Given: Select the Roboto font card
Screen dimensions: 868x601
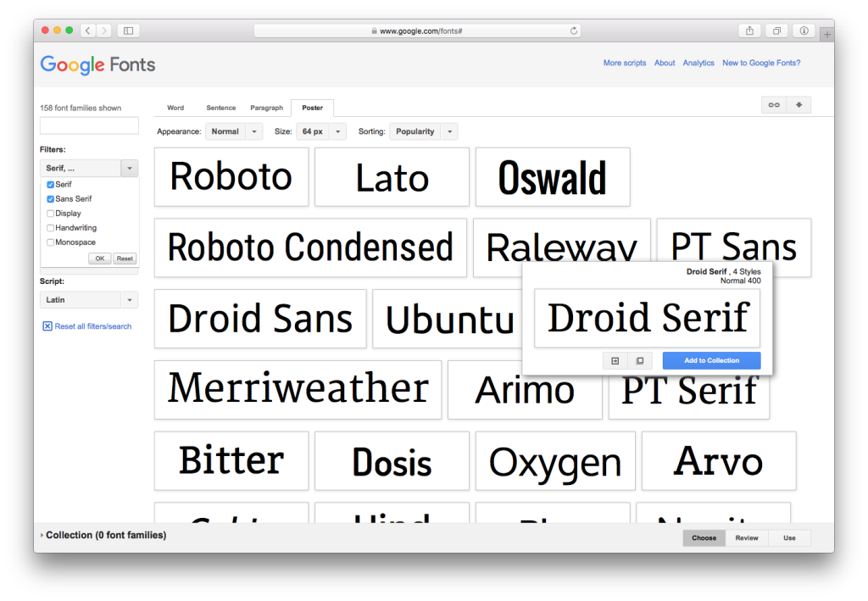Looking at the screenshot, I should 231,177.
